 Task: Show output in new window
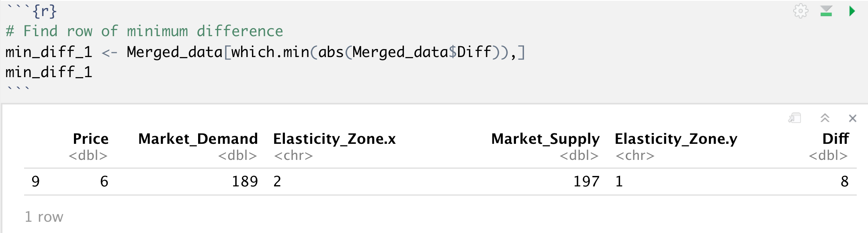[x=794, y=118]
